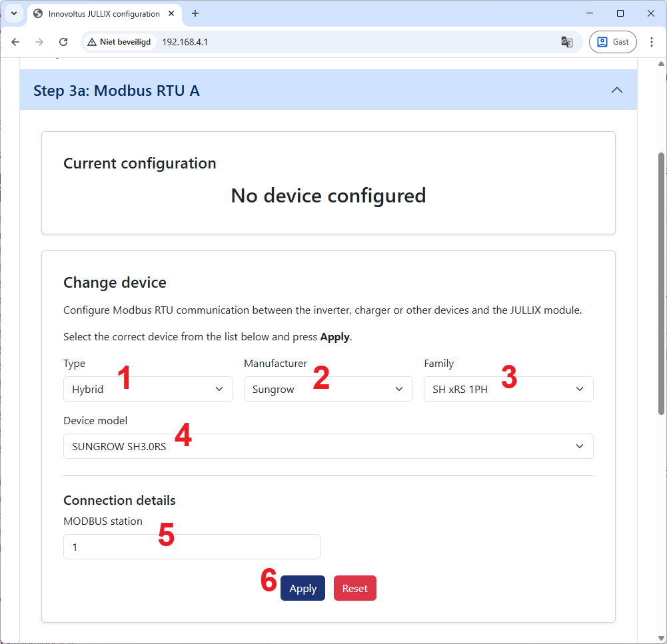Open new tab with plus icon
Screen dimensions: 667x644
coord(195,13)
